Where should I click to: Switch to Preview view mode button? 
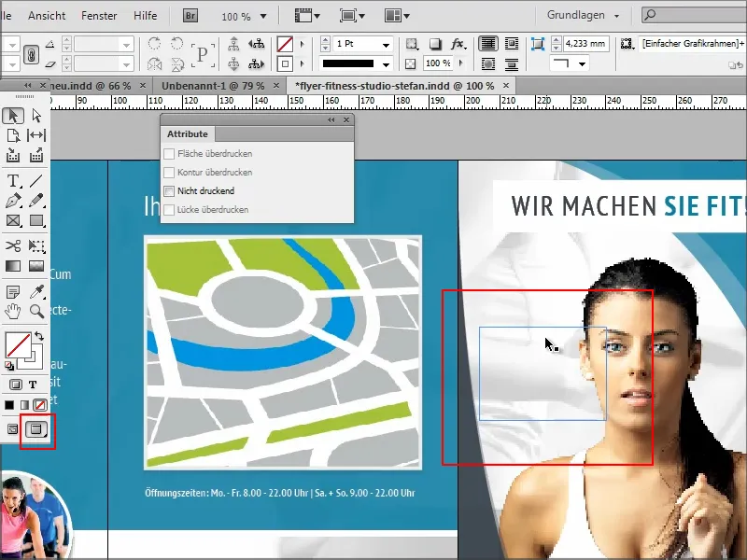tap(36, 429)
